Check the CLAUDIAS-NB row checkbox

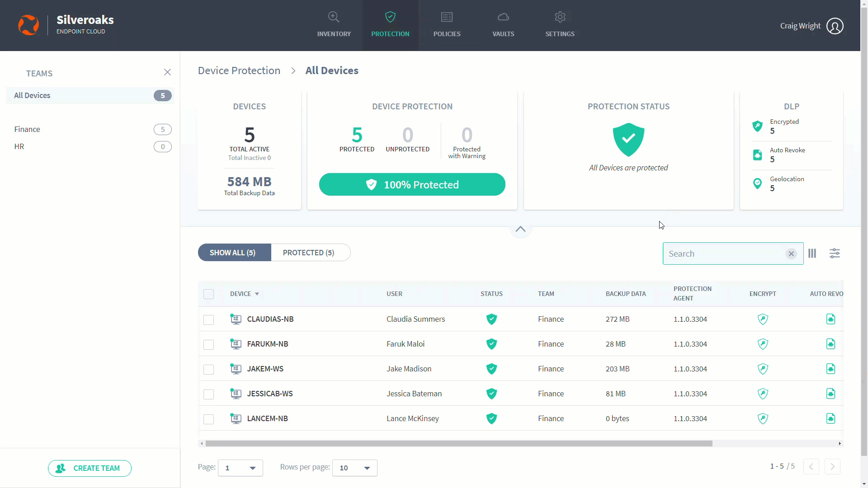[x=208, y=320]
